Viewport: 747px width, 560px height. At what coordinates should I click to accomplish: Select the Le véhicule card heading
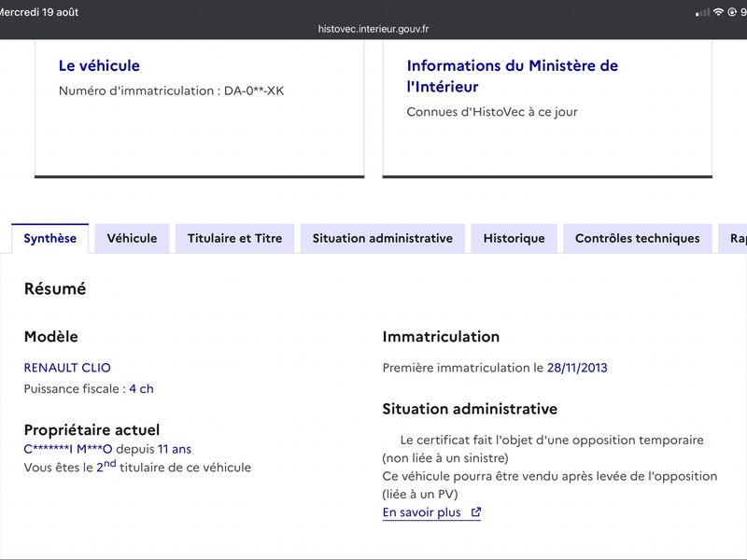pyautogui.click(x=99, y=65)
